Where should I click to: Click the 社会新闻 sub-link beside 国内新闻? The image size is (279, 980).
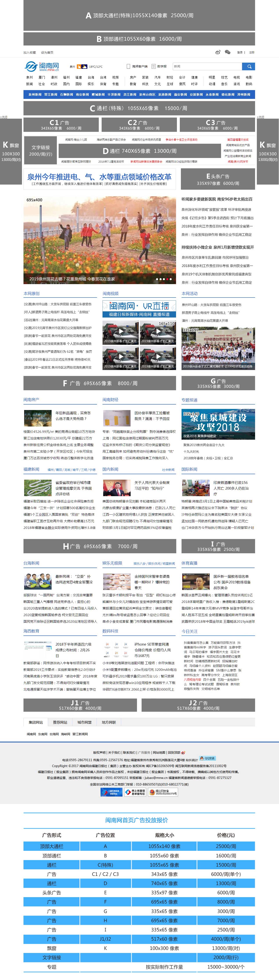(x=168, y=470)
